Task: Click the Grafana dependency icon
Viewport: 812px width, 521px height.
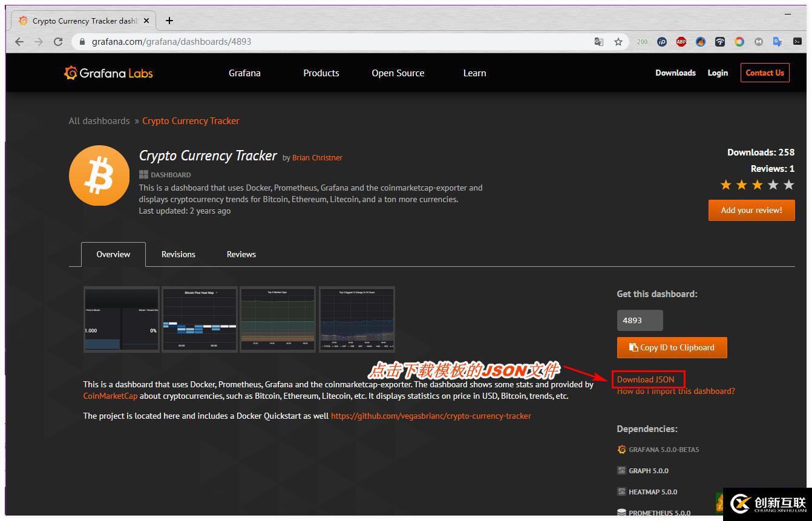Action: [621, 450]
